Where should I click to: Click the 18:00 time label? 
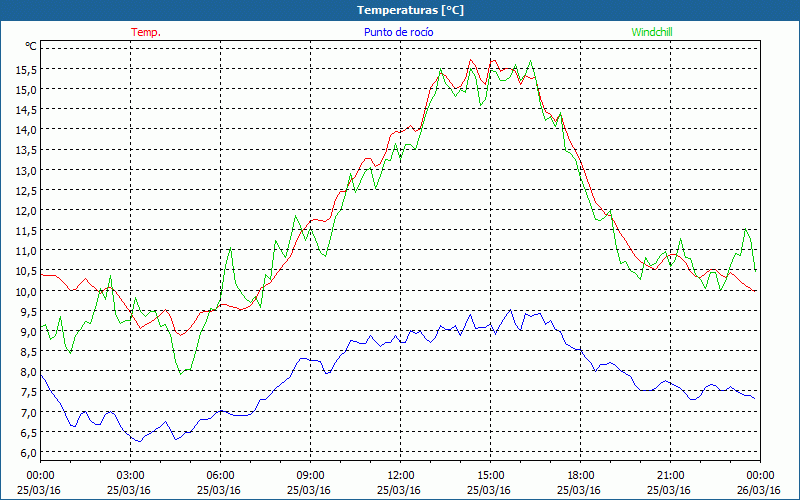pos(580,476)
